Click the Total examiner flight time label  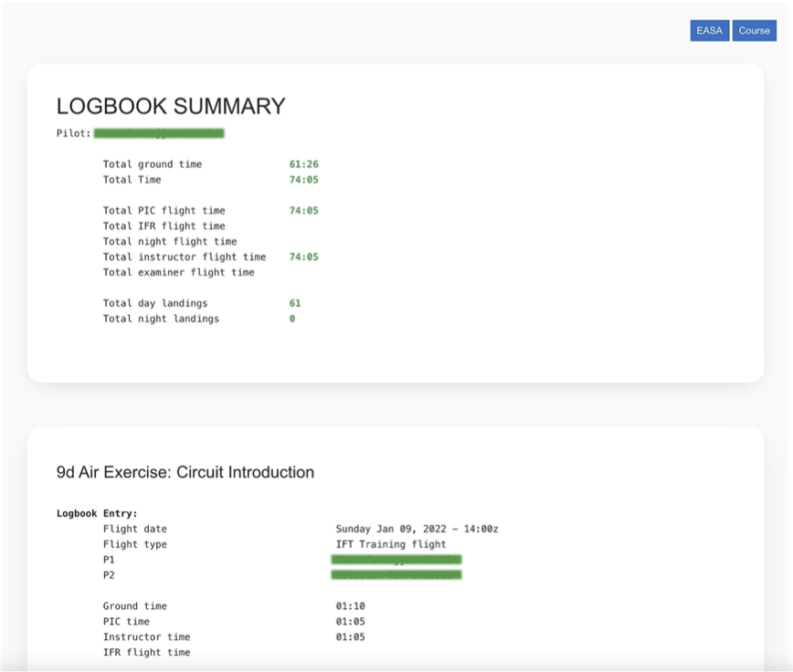(x=178, y=272)
